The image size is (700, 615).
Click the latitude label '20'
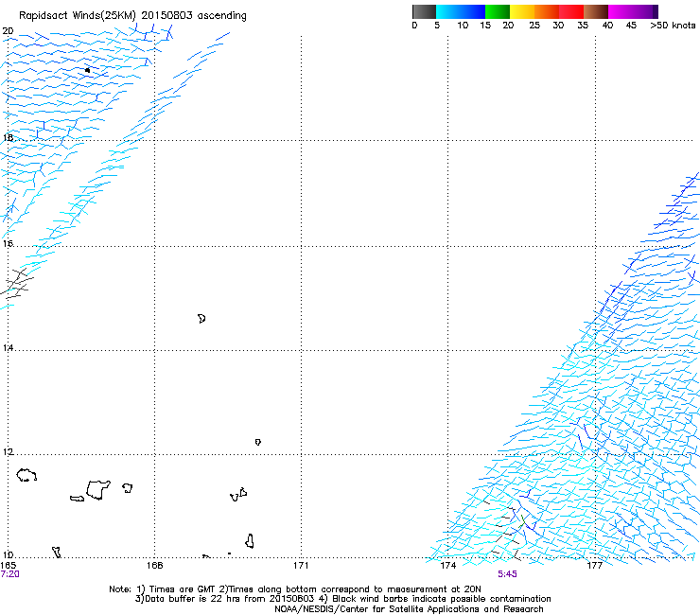(8, 31)
